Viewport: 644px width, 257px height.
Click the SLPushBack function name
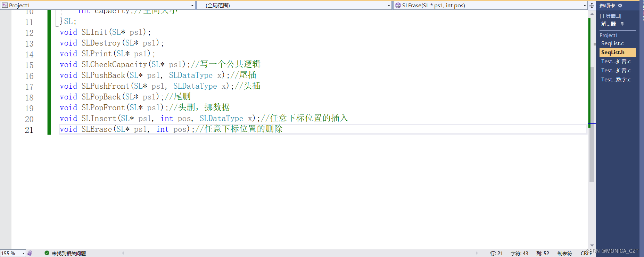(x=103, y=75)
